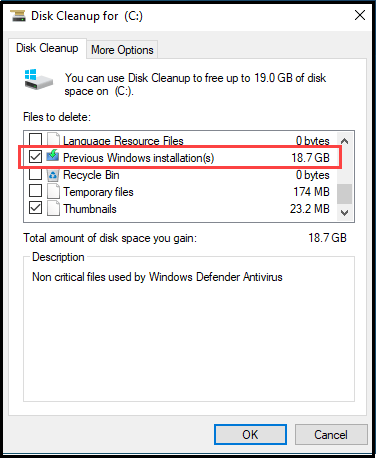Click the Recycle Bin icon
Screen dimensions: 376x458
[x=53, y=175]
